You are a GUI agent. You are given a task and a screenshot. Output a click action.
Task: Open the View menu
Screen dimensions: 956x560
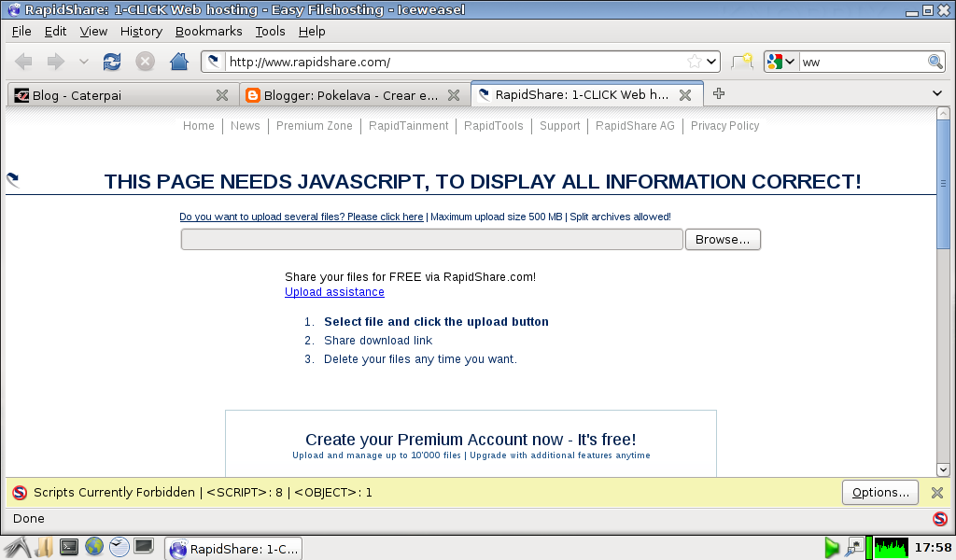(x=93, y=31)
